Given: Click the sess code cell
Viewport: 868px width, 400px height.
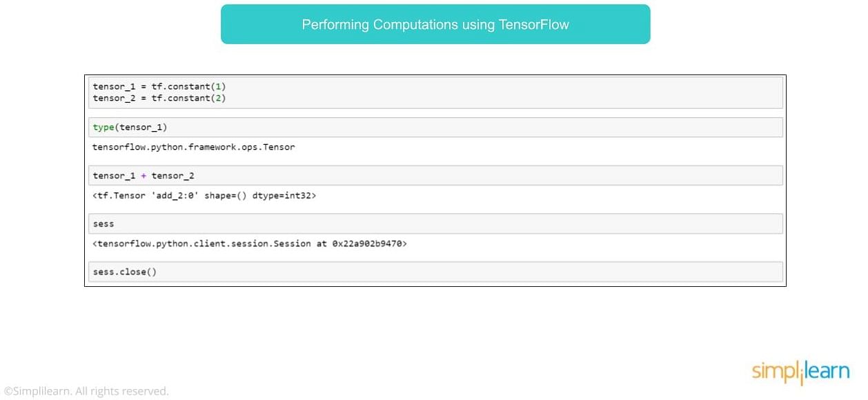Looking at the screenshot, I should (437, 224).
